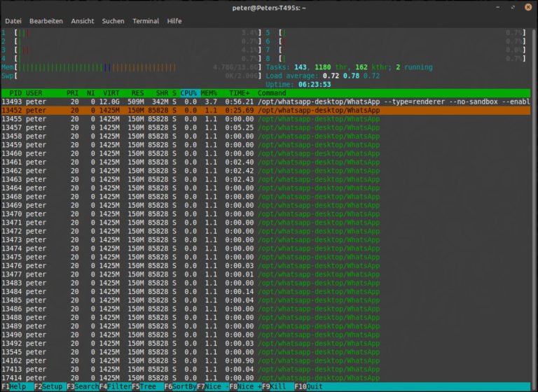The width and height of the screenshot is (538, 392).
Task: Click F8 Nice + button
Action: (246, 386)
